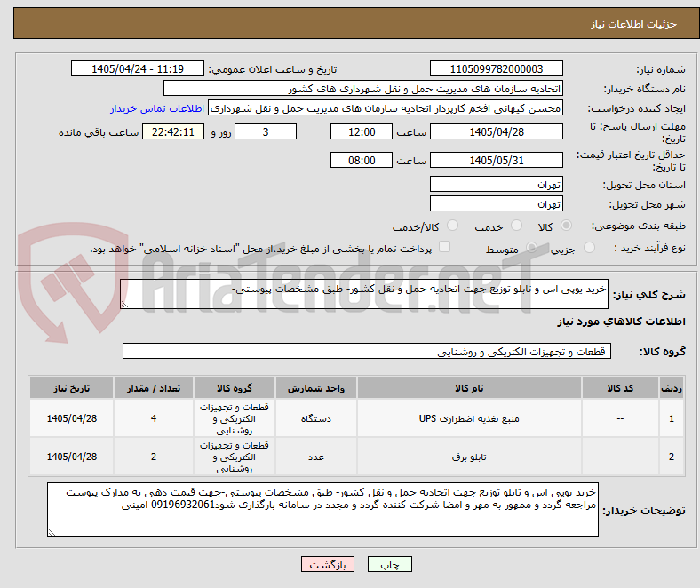Click the تابلو برق item cell

(469, 457)
